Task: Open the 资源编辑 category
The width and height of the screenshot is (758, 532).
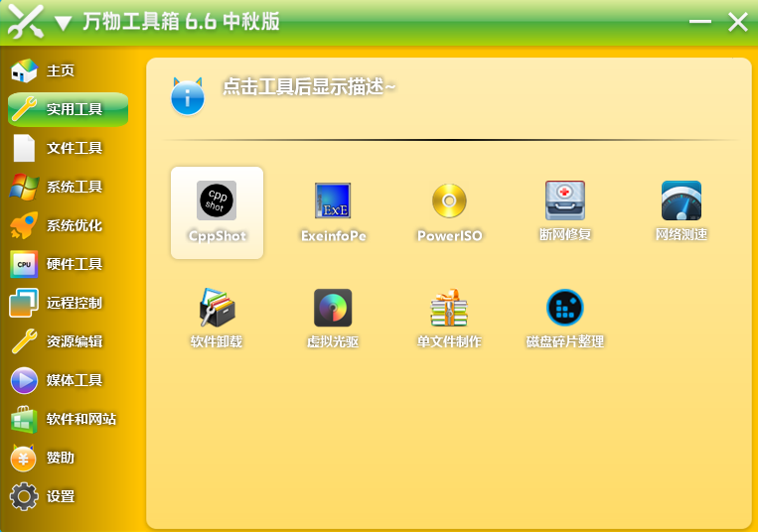Action: click(57, 341)
